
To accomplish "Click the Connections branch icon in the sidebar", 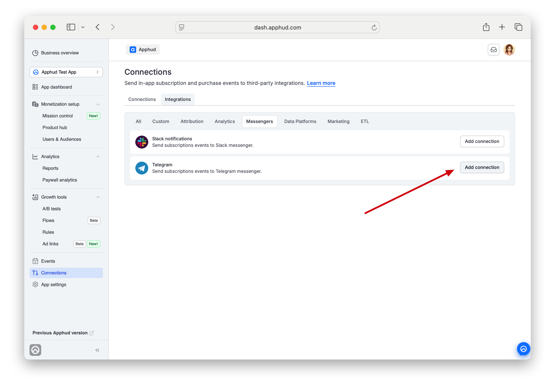I will coord(35,273).
